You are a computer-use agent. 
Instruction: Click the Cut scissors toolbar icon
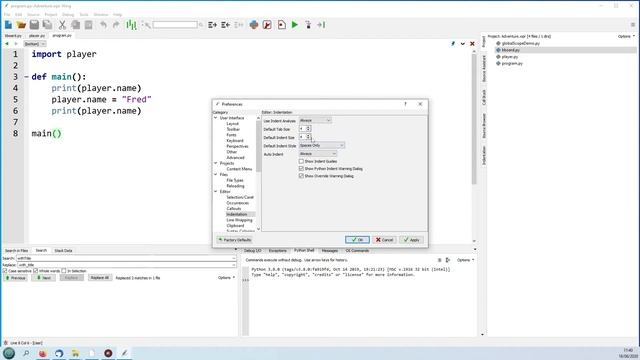click(62, 25)
